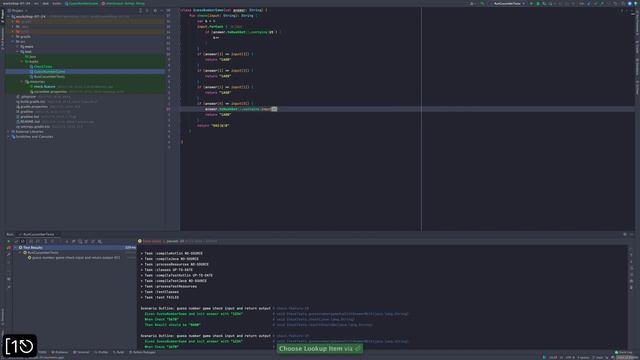This screenshot has height=360, width=640.
Task: Click the Problems tool window button
Action: (60, 352)
